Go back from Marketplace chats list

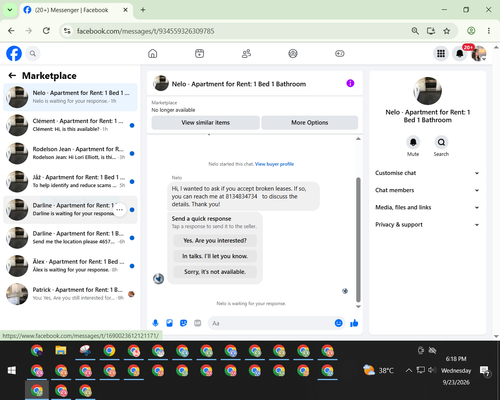[12, 76]
